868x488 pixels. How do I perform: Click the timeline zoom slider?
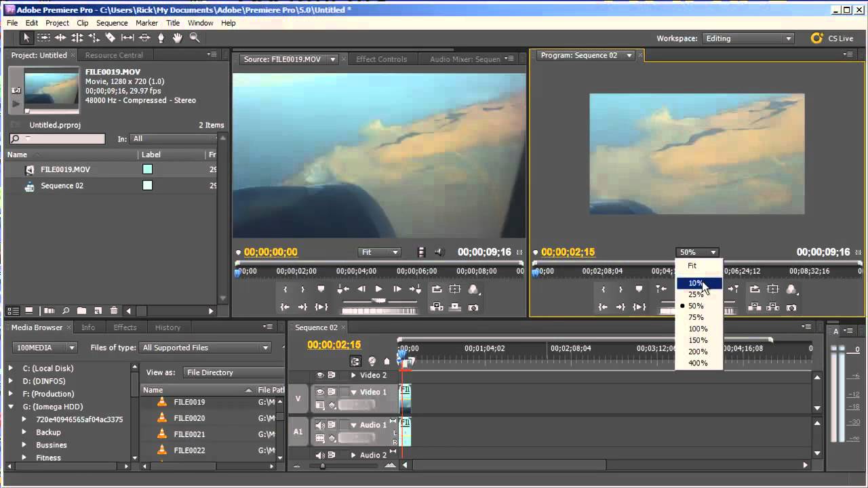pos(322,466)
